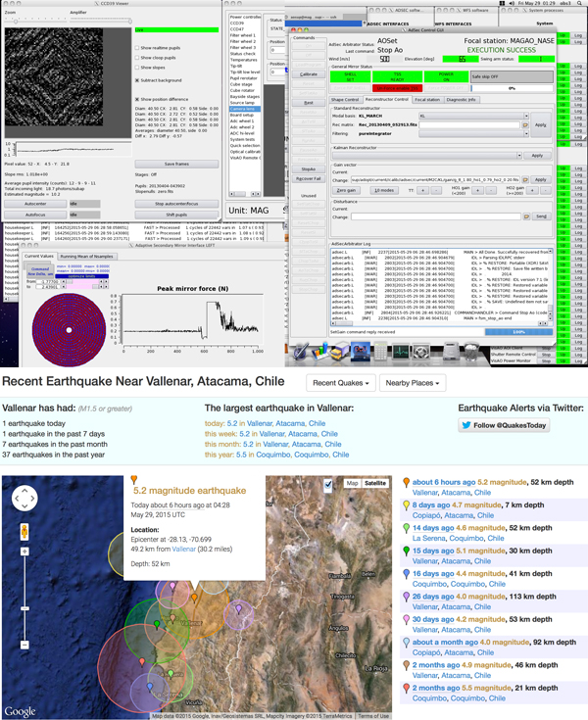Switch map to Map view

pyautogui.click(x=353, y=483)
